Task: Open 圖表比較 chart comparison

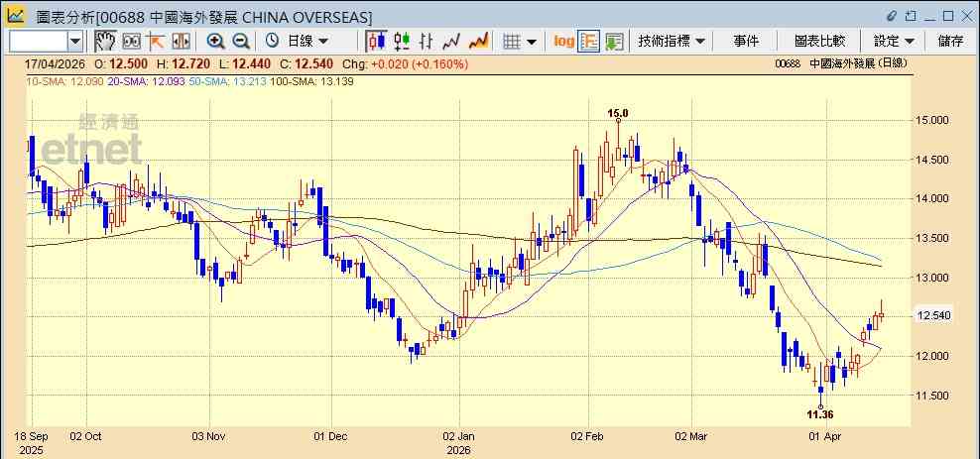Action: tap(819, 42)
